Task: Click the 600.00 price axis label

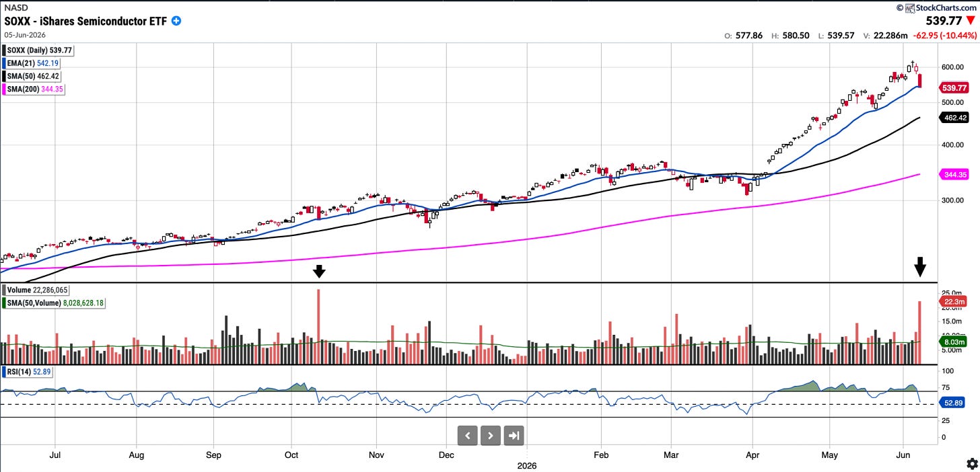Action: pos(953,67)
